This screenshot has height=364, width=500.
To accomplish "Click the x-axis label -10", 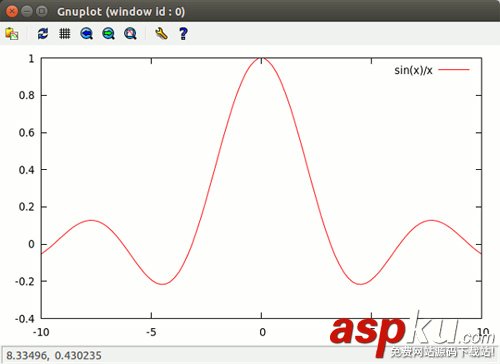I will (x=41, y=332).
